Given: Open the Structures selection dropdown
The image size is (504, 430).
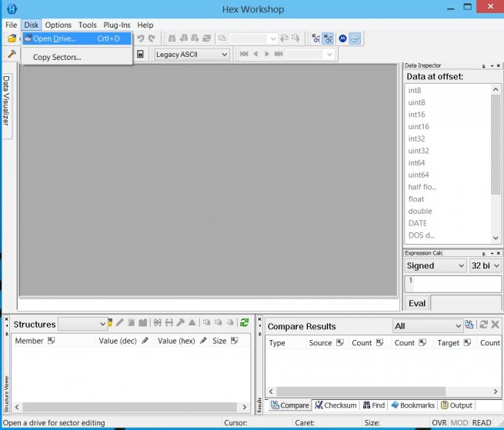Looking at the screenshot, I should tap(82, 324).
